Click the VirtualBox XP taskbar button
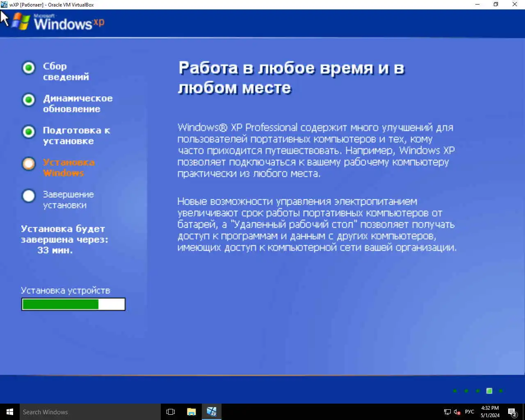Screen dimensions: 525x420 (x=212, y=412)
